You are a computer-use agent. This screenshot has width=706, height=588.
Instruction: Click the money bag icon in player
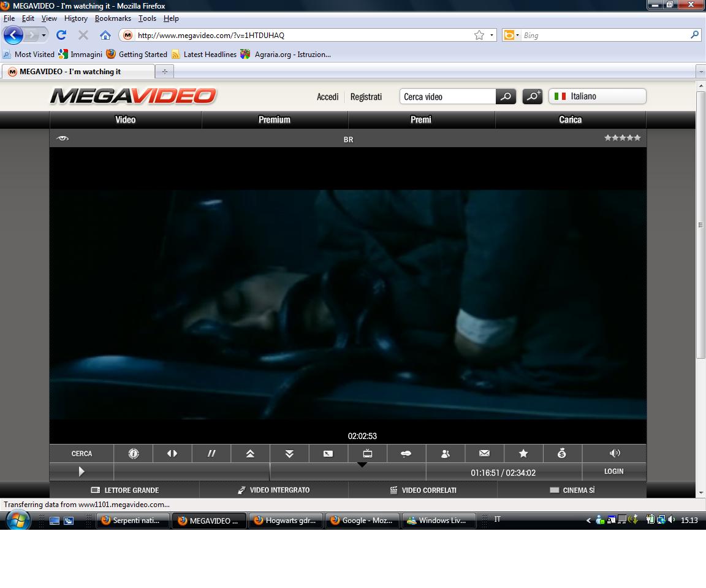(562, 454)
